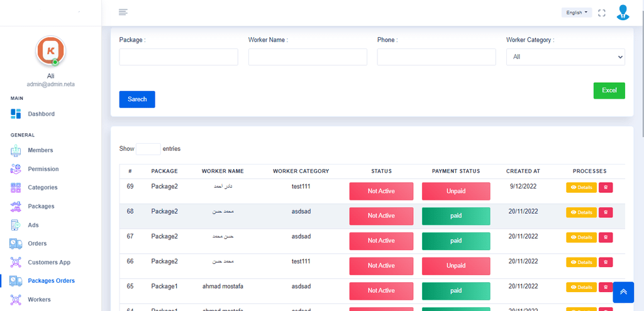Image resolution: width=644 pixels, height=311 pixels.
Task: Sort by CREATED AT column header
Action: point(523,171)
